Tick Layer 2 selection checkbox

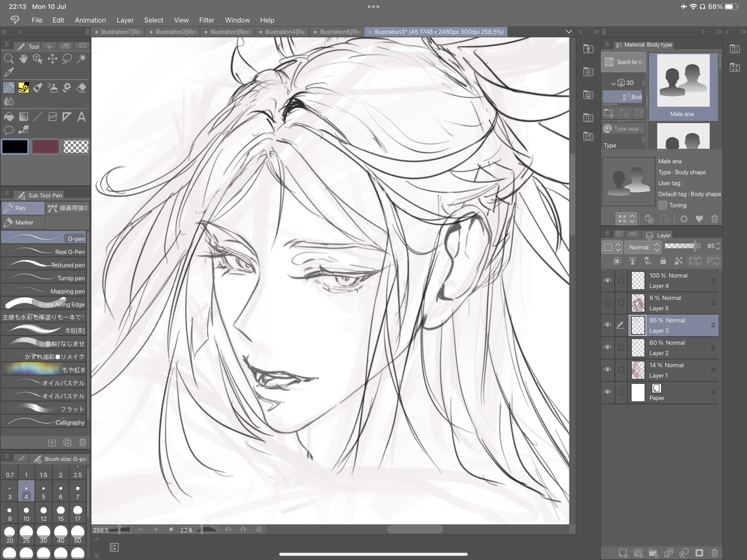coord(621,347)
